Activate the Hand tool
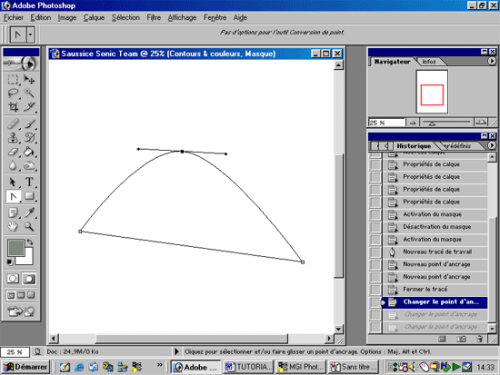 [x=13, y=227]
